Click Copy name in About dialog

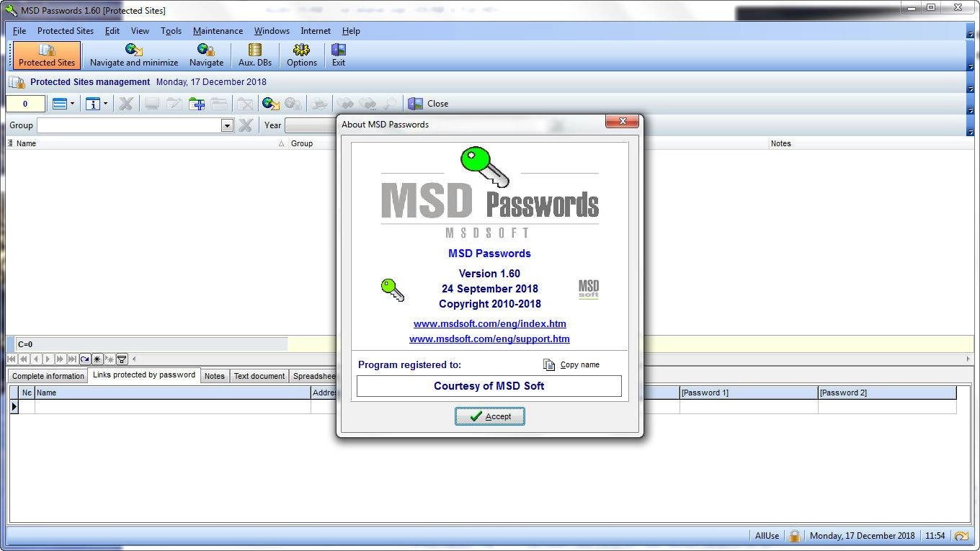[571, 364]
